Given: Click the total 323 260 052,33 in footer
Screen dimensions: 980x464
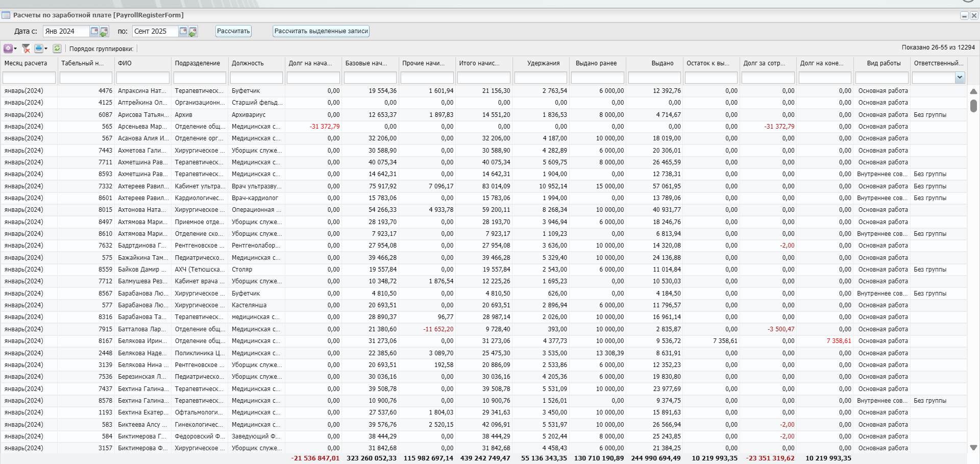Looking at the screenshot, I should tap(372, 458).
